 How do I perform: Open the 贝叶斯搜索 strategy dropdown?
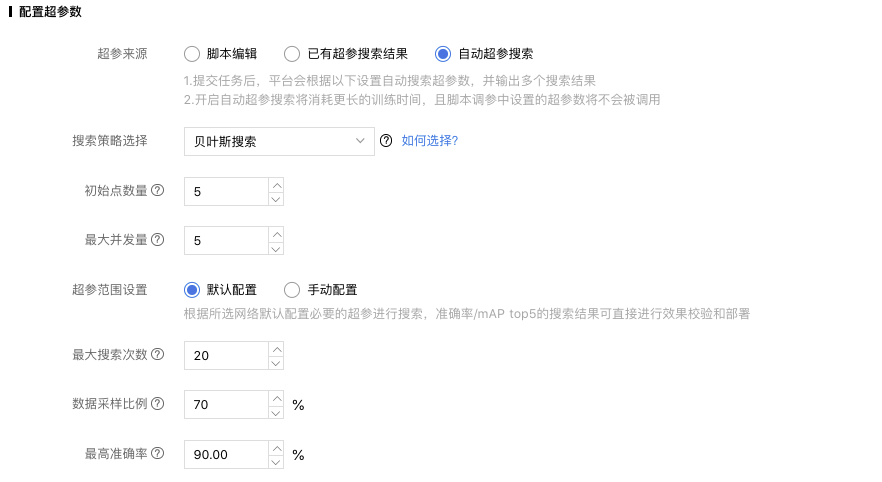pyautogui.click(x=279, y=141)
